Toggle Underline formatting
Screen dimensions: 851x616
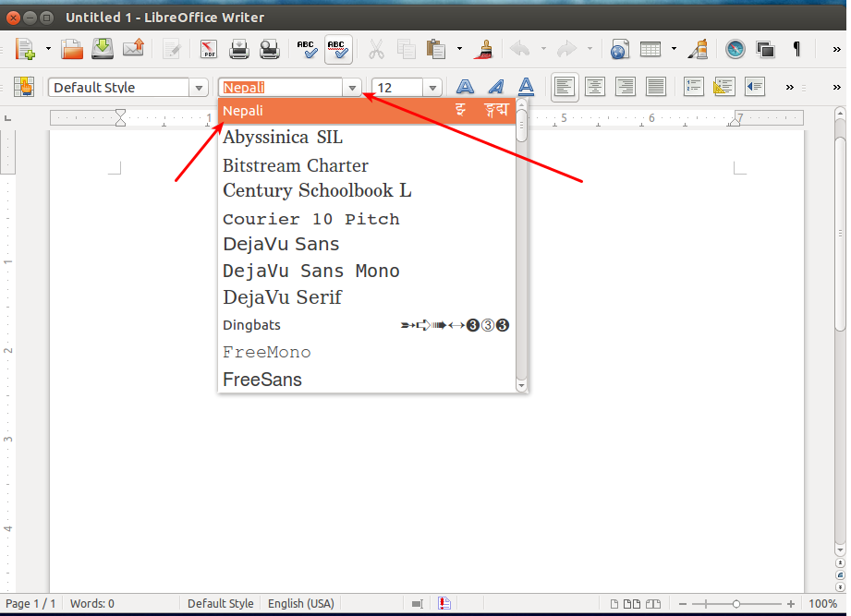[x=526, y=87]
